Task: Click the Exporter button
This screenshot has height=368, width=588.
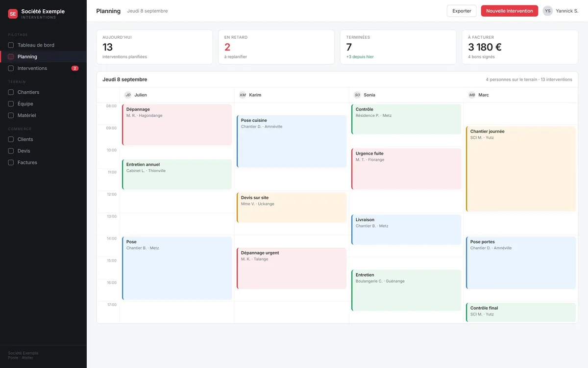Action: [x=462, y=11]
